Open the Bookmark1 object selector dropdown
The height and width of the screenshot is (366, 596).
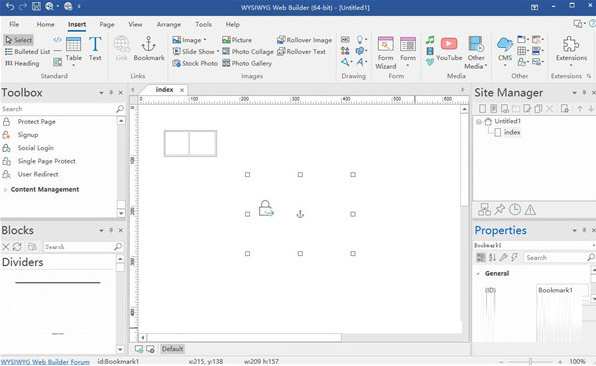pos(593,246)
